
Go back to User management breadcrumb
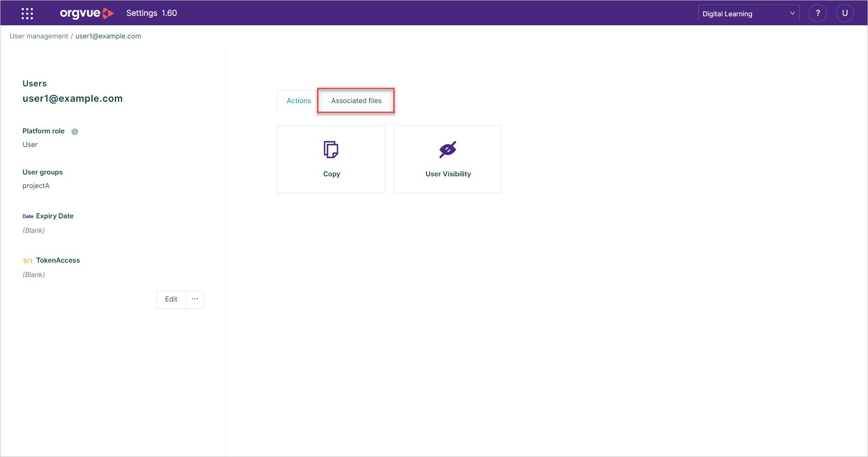coord(39,36)
